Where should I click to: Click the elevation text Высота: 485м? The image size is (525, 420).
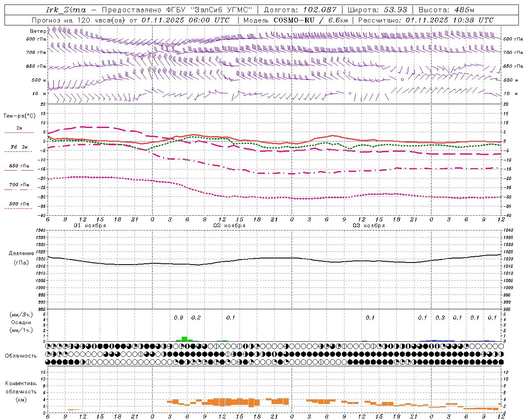446,10
